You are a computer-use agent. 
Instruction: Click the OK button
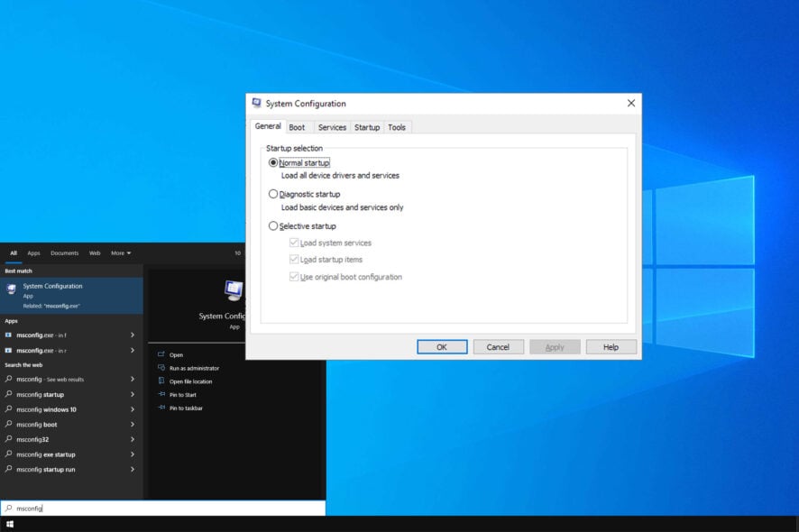(442, 346)
